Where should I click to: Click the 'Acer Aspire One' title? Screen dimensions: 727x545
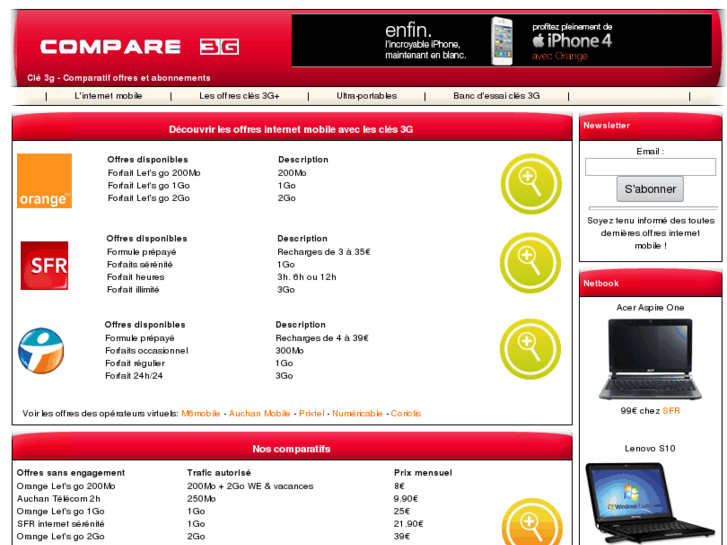[x=650, y=308]
